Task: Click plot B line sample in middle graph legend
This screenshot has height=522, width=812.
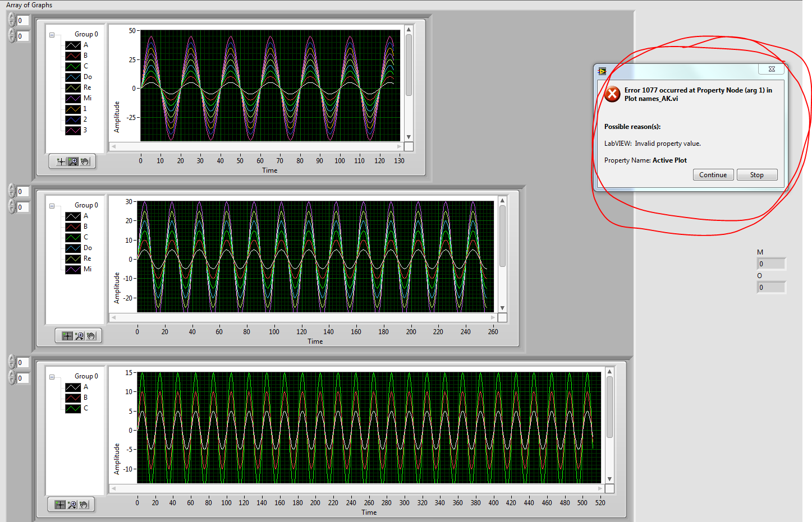Action: tap(73, 227)
